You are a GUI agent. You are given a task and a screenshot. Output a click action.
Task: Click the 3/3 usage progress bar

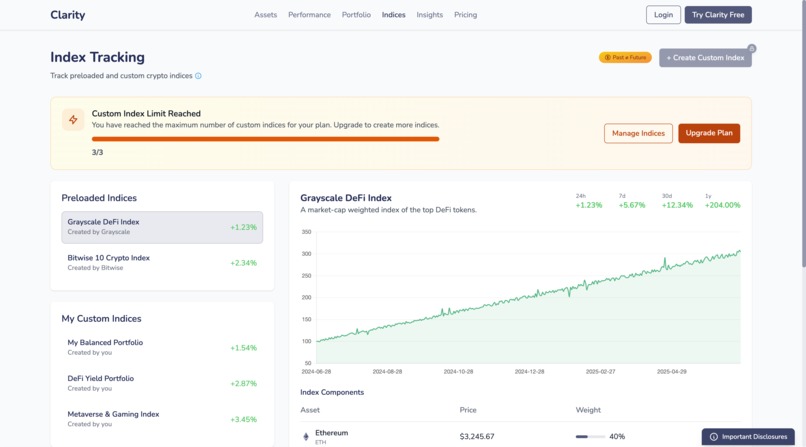click(x=265, y=139)
